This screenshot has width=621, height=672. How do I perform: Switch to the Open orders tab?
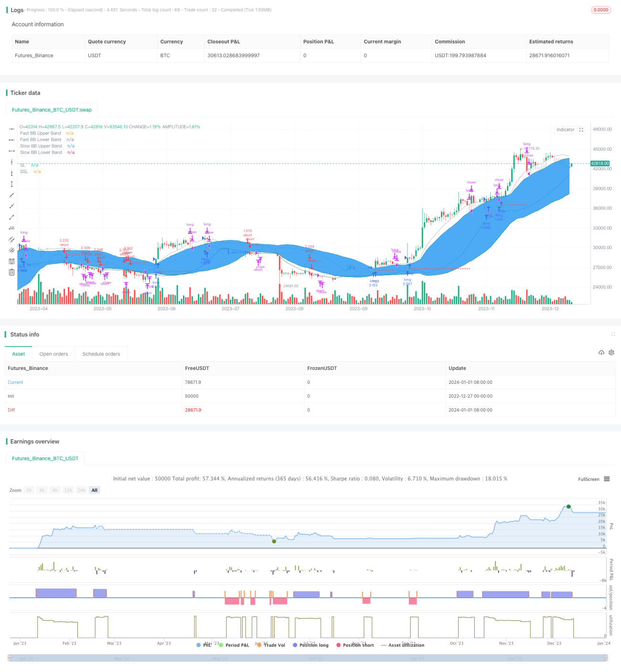[x=54, y=354]
